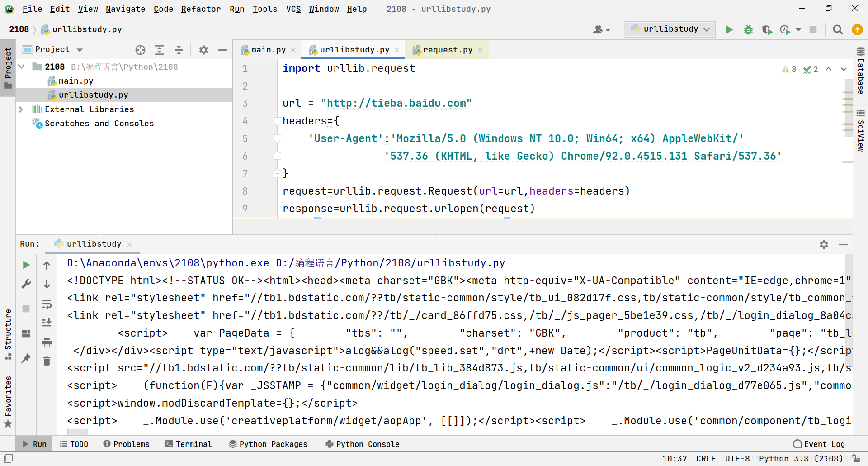Image resolution: width=868 pixels, height=466 pixels.
Task: Collapse all in Project panel
Action: coord(179,50)
